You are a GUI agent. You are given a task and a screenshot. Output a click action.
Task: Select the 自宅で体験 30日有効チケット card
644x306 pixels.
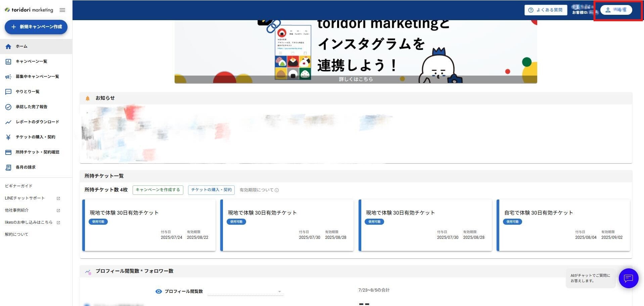point(563,225)
